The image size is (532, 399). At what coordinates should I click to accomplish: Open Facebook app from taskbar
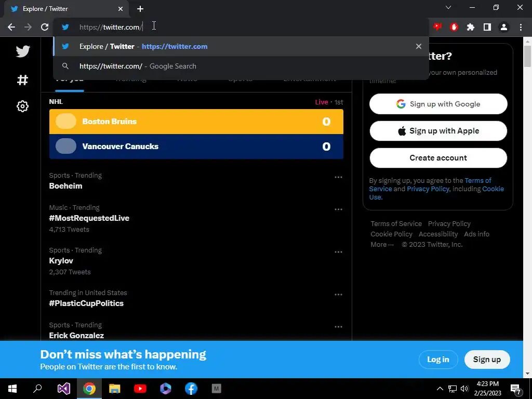coord(191,389)
